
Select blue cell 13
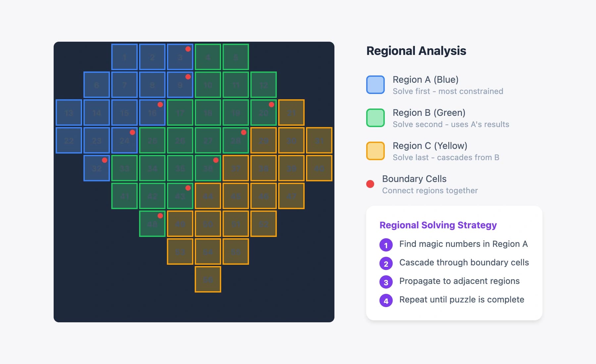[x=69, y=113]
